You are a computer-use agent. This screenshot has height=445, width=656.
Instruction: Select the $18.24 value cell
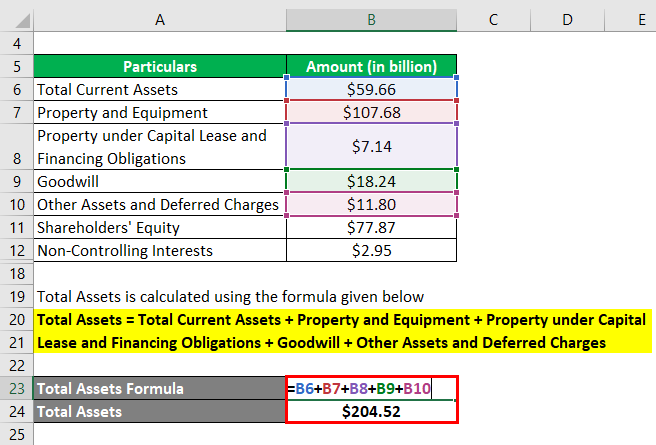pos(372,182)
